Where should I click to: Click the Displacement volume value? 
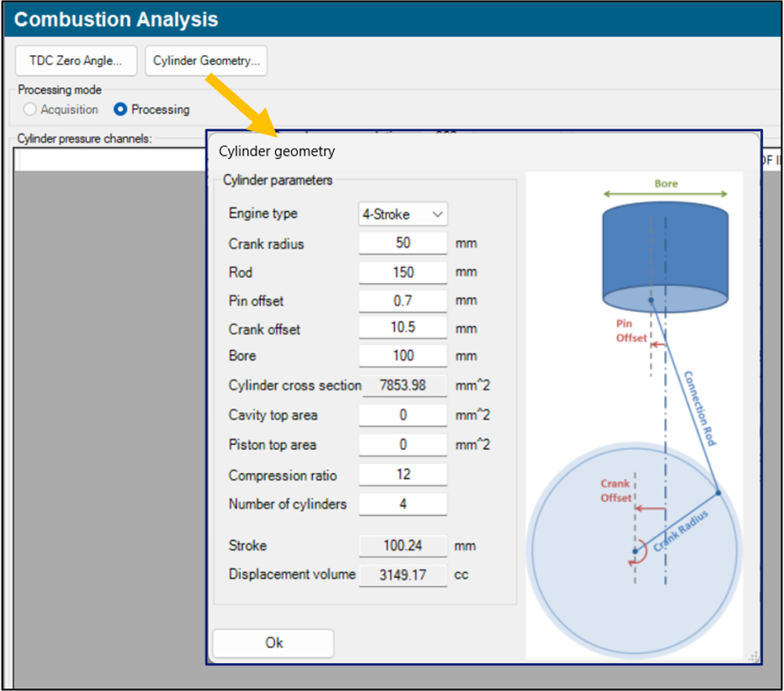click(403, 575)
